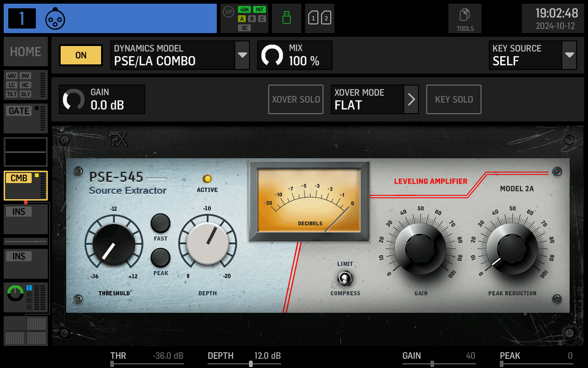
Task: Adjust the DEPTH 12.0 dB slider
Action: click(244, 360)
